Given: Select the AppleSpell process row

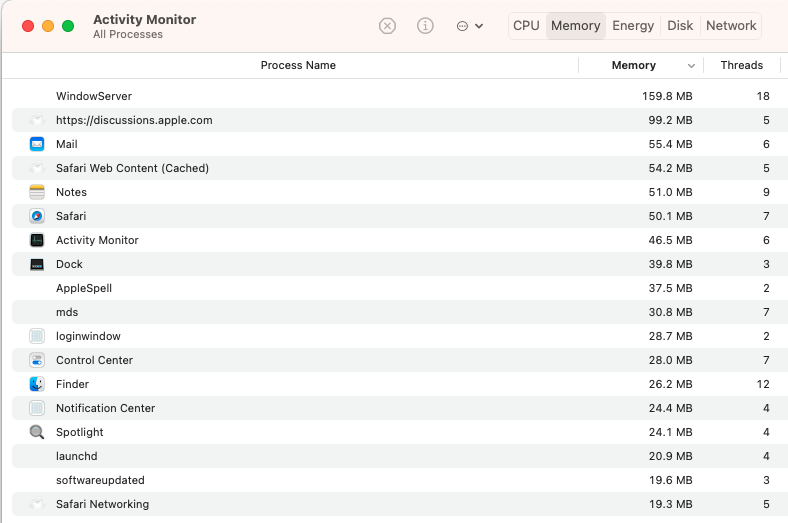Looking at the screenshot, I should (400, 288).
